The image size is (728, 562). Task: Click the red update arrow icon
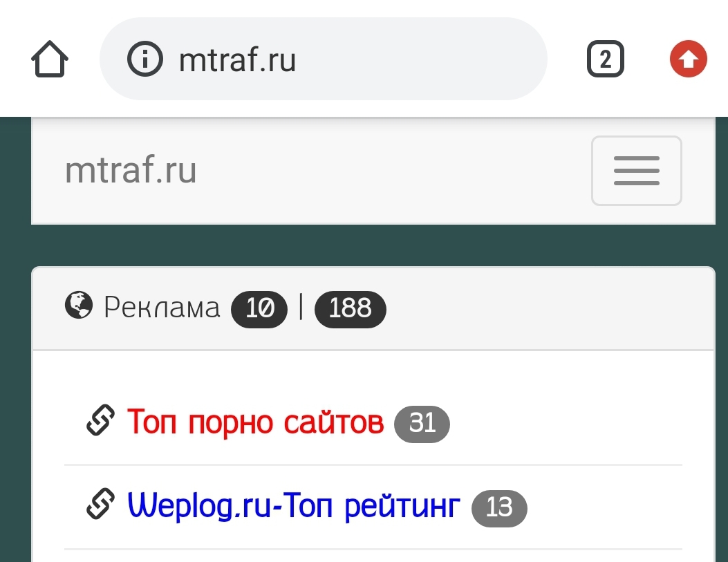pos(688,59)
